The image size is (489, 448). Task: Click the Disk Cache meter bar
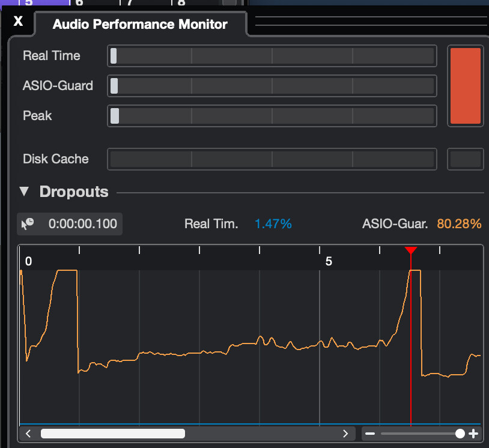point(272,159)
